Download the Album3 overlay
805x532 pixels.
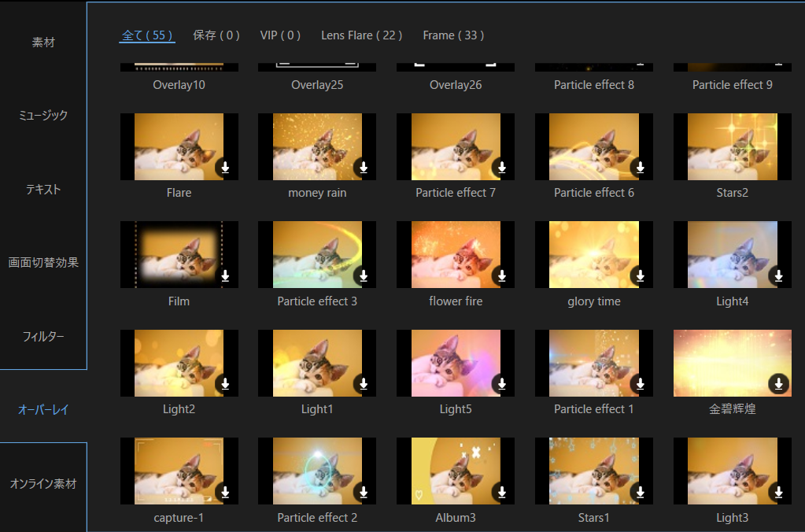pos(501,492)
